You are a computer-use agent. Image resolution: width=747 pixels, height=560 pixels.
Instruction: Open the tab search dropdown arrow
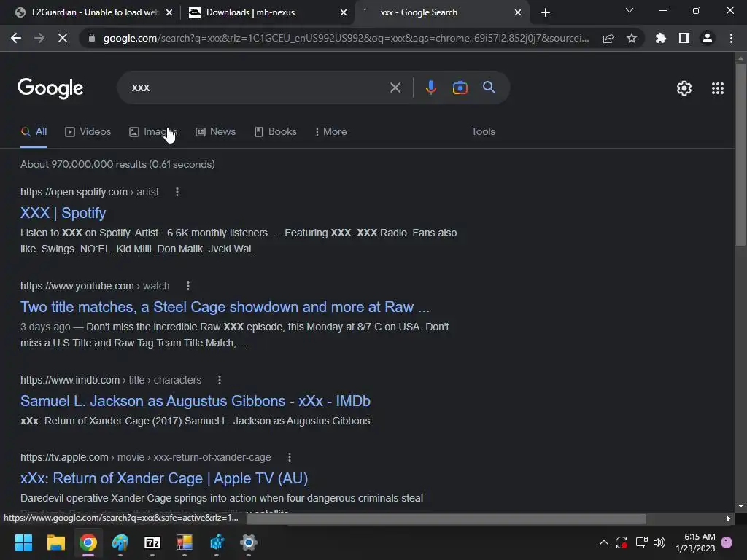(630, 10)
